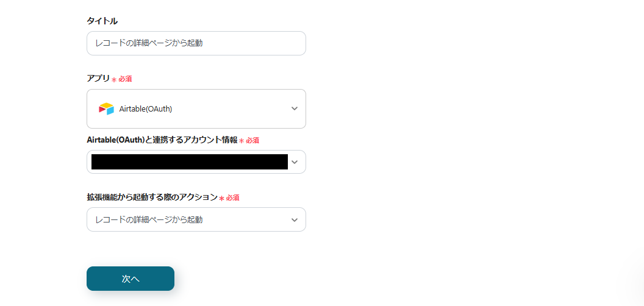Expand the アプリ dropdown chevron
The width and height of the screenshot is (644, 306).
point(295,109)
